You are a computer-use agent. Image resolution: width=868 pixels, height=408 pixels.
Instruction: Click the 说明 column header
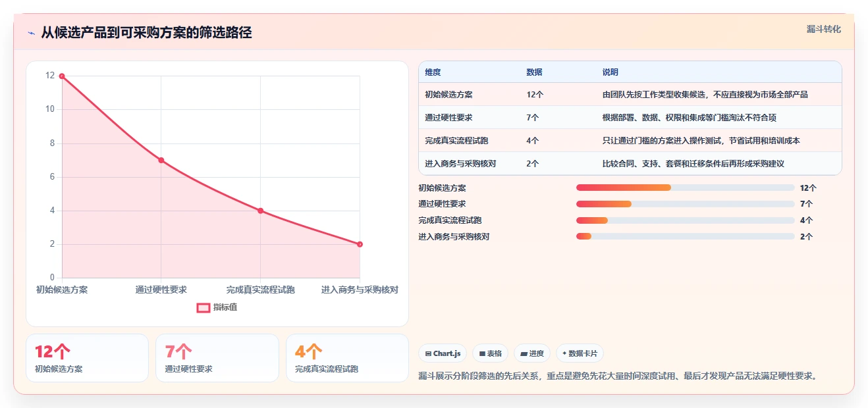pyautogui.click(x=610, y=72)
